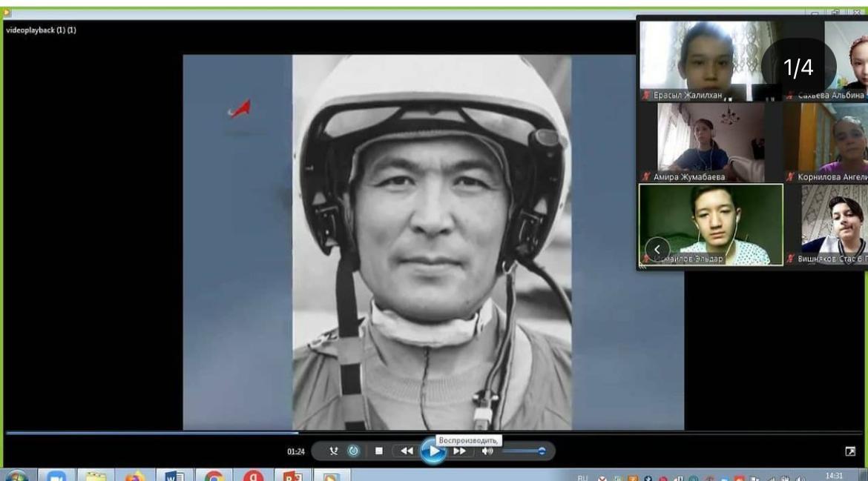Toggle shuffle mode in player
The height and width of the screenshot is (481, 868).
[334, 451]
